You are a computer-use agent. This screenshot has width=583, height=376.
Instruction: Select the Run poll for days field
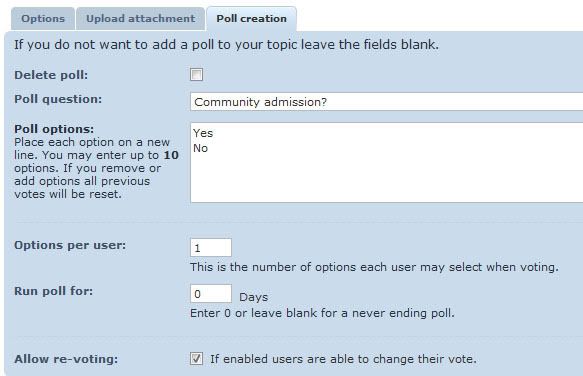211,294
